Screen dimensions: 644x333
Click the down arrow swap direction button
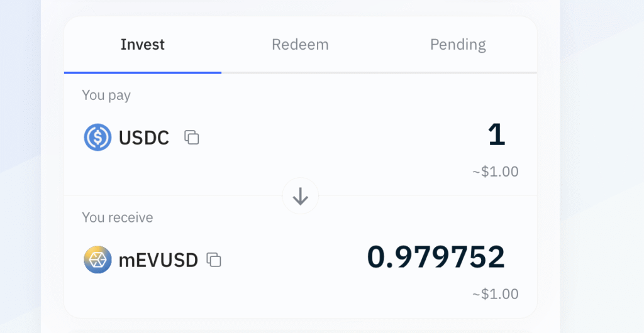tap(301, 197)
